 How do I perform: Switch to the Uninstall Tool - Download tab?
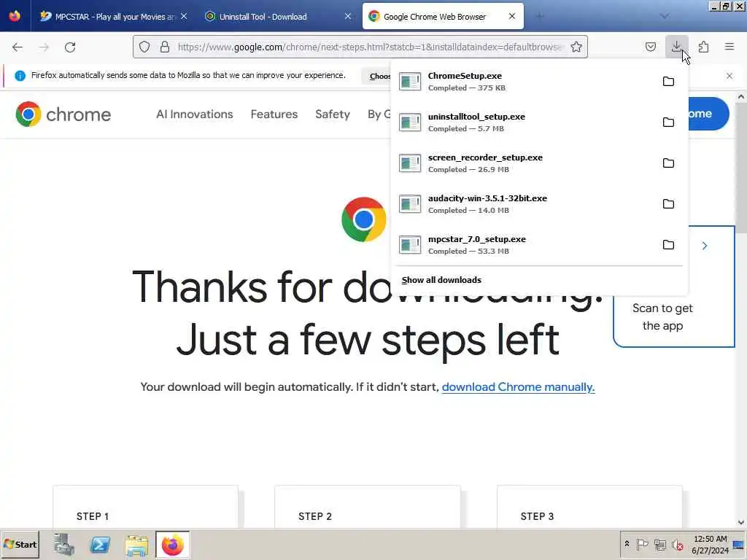pyautogui.click(x=278, y=17)
